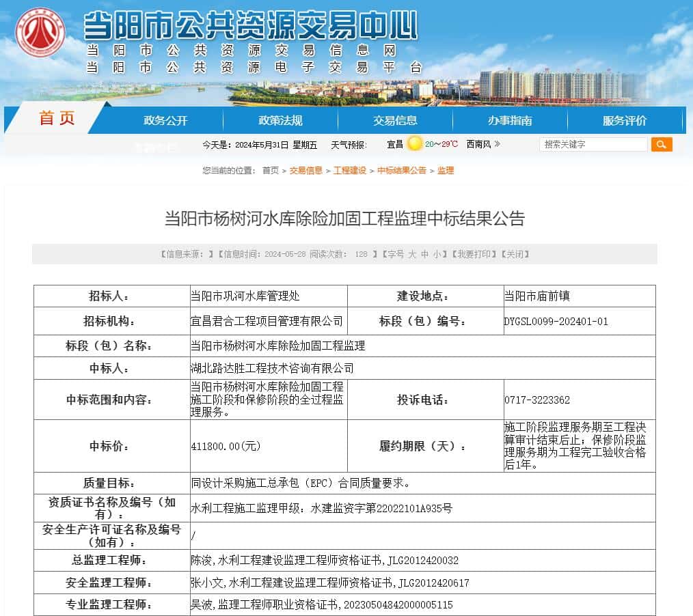This screenshot has height=616, width=693.
Task: Open the 首页 home tab
Action: (x=57, y=120)
